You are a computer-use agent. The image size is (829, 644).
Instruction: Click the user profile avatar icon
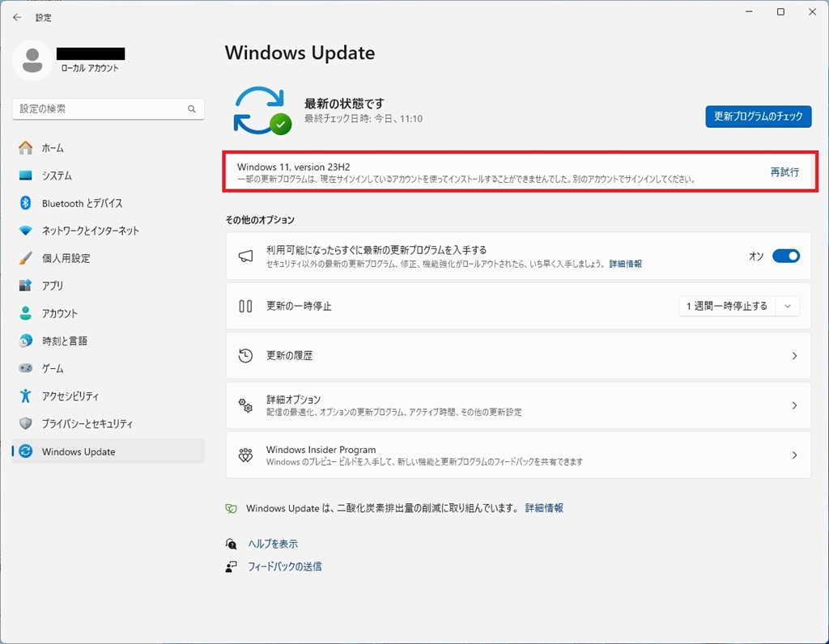click(32, 61)
